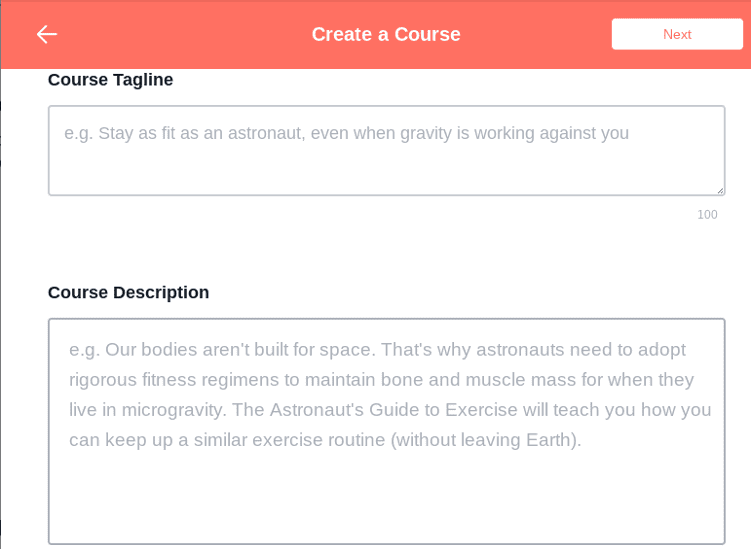Return to previous page via left arrow
Screen dimensions: 752x550
pyautogui.click(x=46, y=34)
